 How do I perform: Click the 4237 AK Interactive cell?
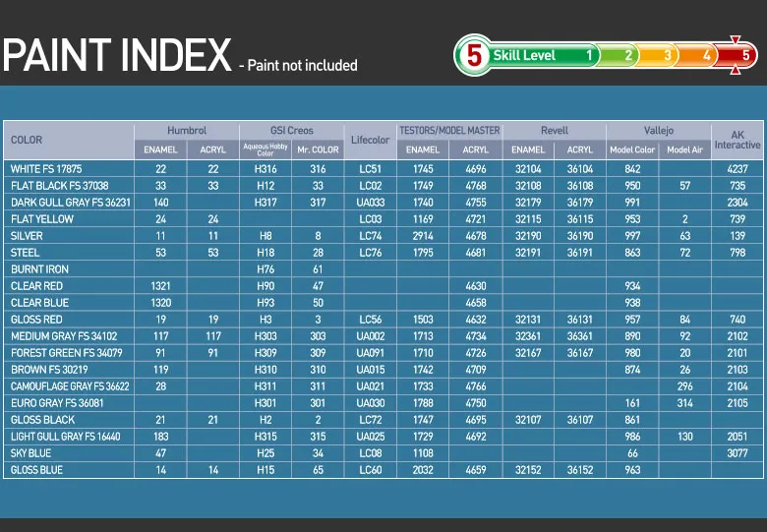[x=737, y=169]
